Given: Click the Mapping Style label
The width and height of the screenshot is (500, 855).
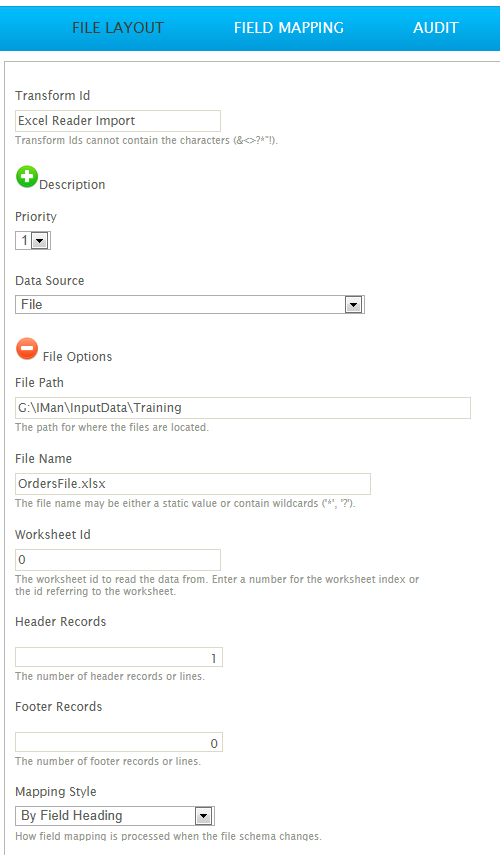Looking at the screenshot, I should coord(56,792).
